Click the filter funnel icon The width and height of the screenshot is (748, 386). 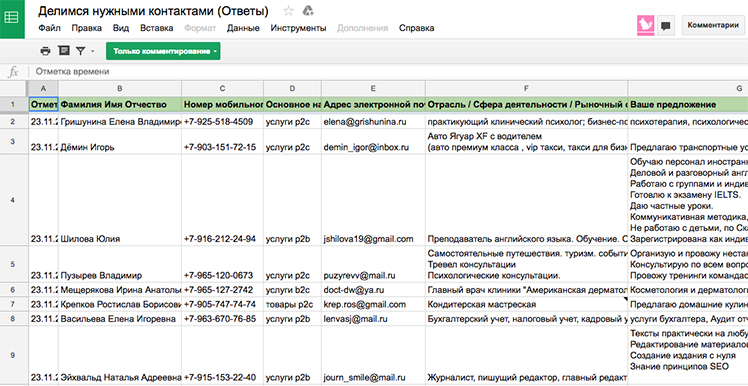81,51
